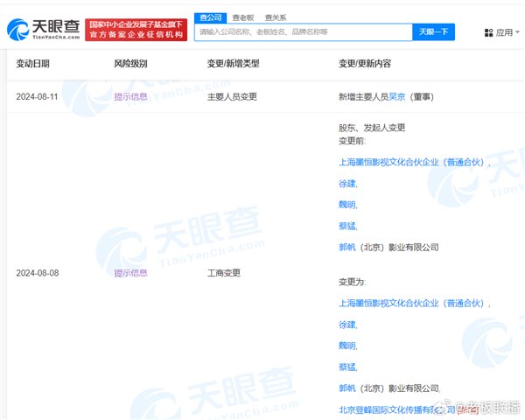
Task: Select the 主要人员变更 cell
Action: pos(232,97)
